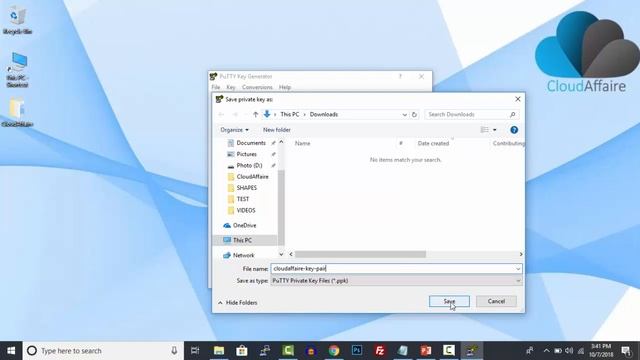Sort by the Name column header
This screenshot has height=360, width=640.
[302, 143]
